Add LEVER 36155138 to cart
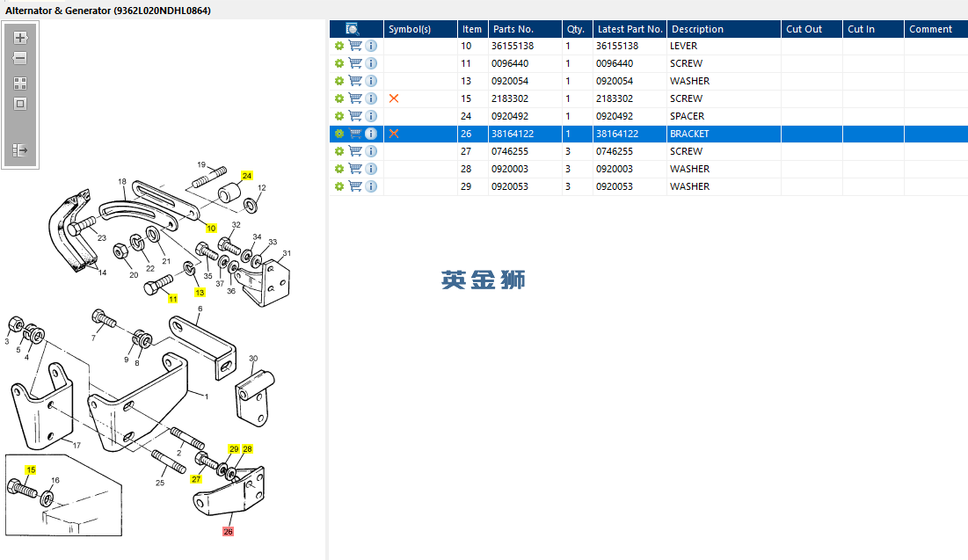Image resolution: width=968 pixels, height=560 pixels. point(355,46)
